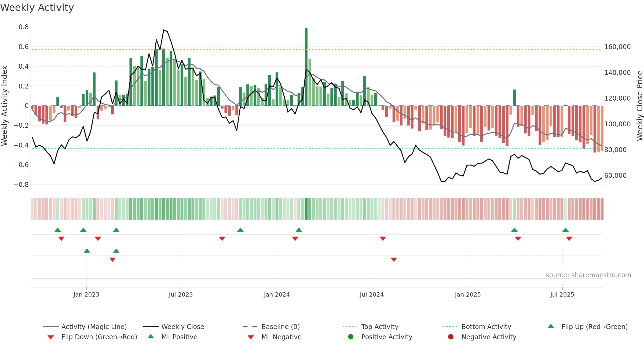
Task: Select the Flip Up triangle in February 2024
Action: [299, 230]
